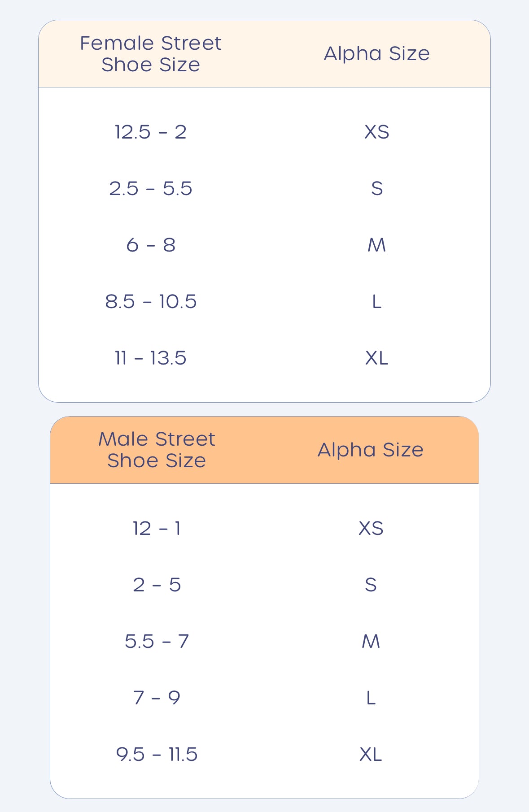Pick the 11 - 13.5 female size range
This screenshot has width=529, height=812.
(151, 358)
